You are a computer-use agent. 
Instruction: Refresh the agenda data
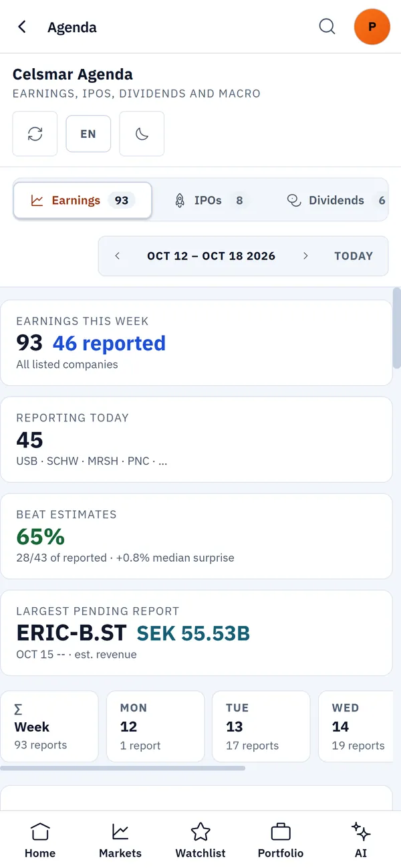point(35,134)
